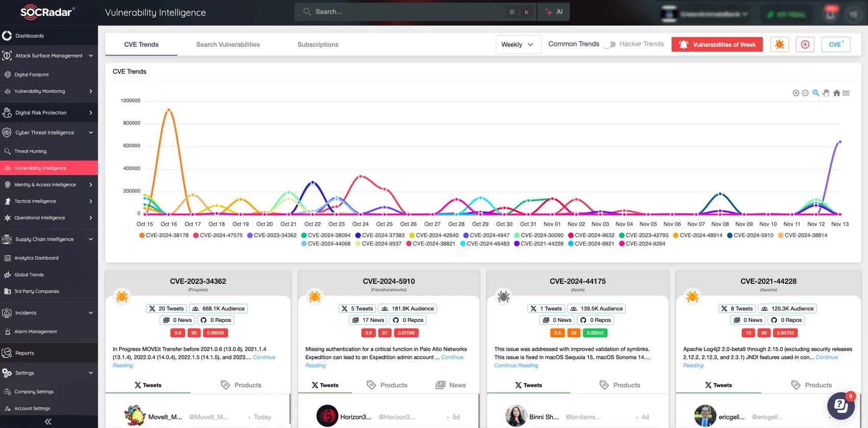This screenshot has width=868, height=428.
Task: Open Global Trends in sidebar
Action: pyautogui.click(x=49, y=275)
